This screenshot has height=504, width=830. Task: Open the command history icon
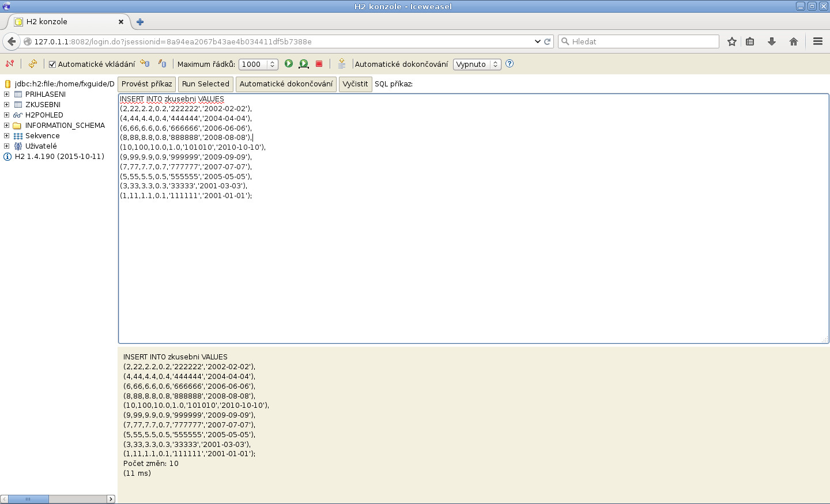342,64
